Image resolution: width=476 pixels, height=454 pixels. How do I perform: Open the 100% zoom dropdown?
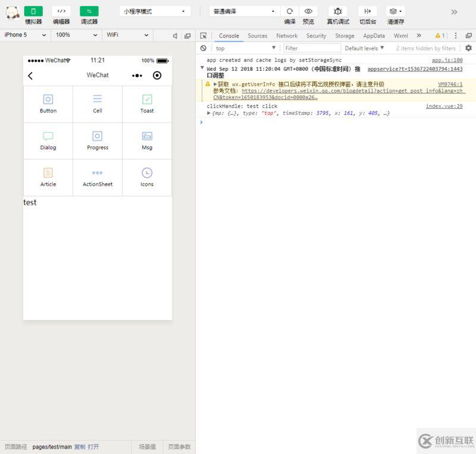tap(76, 35)
